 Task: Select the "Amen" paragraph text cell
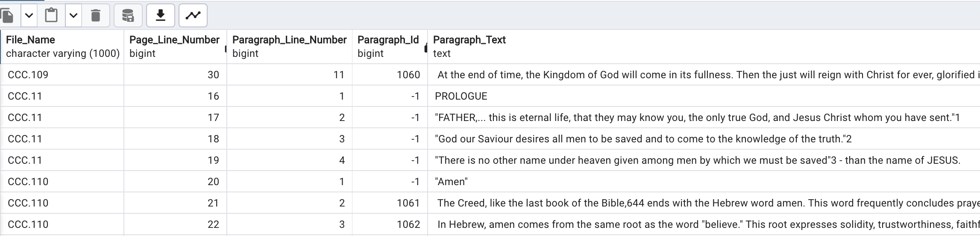coord(451,182)
